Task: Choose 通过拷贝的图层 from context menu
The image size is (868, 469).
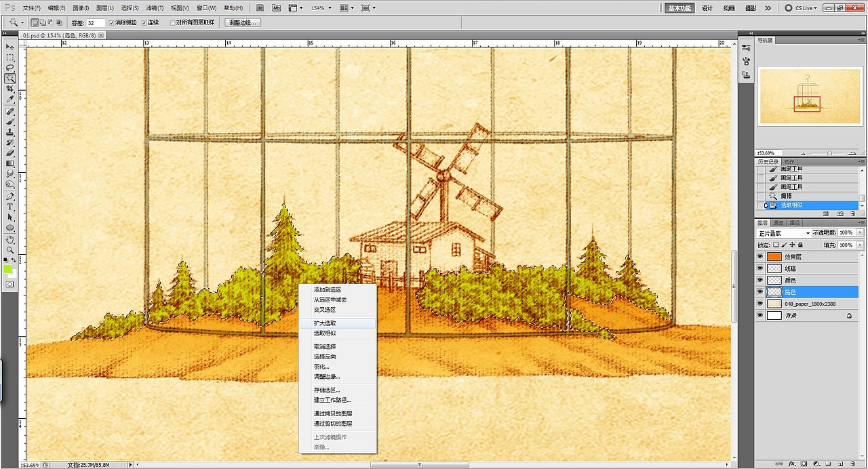Action: [x=337, y=413]
